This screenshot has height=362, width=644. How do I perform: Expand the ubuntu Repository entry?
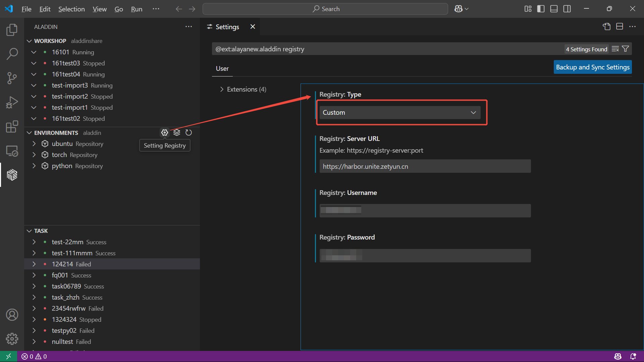coord(34,144)
